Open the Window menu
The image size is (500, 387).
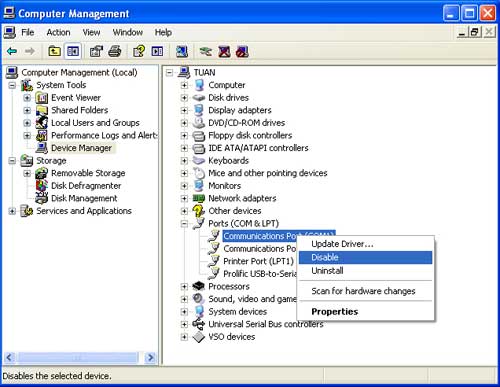128,32
